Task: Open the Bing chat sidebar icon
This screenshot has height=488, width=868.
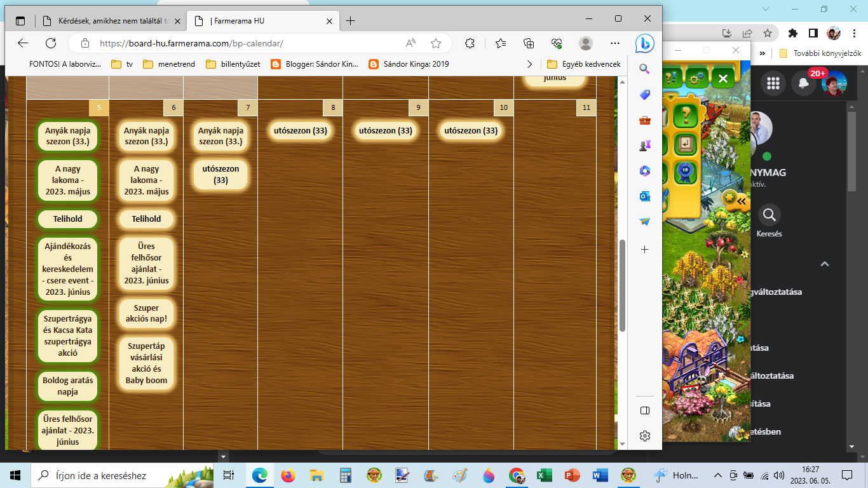Action: click(644, 43)
